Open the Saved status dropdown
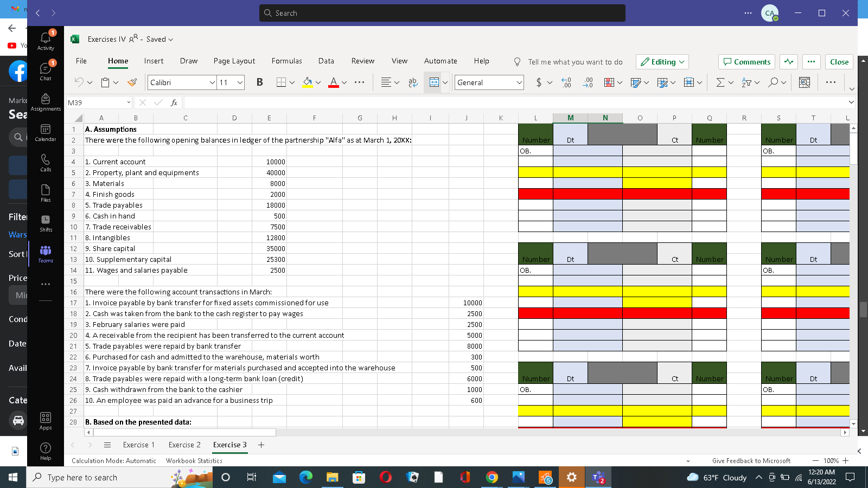Image resolution: width=868 pixels, height=488 pixels. 160,39
